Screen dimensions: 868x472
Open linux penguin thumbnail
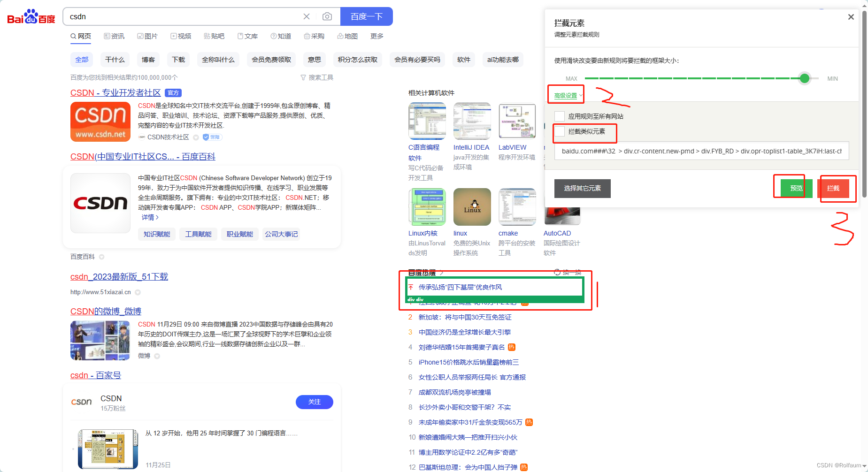472,207
